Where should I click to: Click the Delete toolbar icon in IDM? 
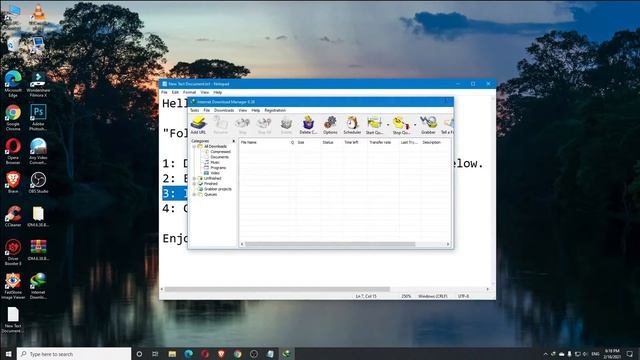(286, 124)
